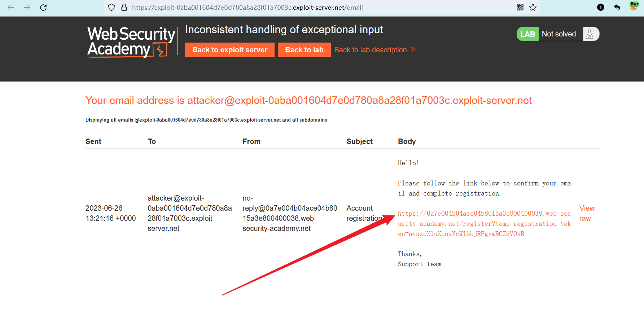Click the Web Security Academy logo
The height and width of the screenshot is (320, 644).
tap(131, 42)
